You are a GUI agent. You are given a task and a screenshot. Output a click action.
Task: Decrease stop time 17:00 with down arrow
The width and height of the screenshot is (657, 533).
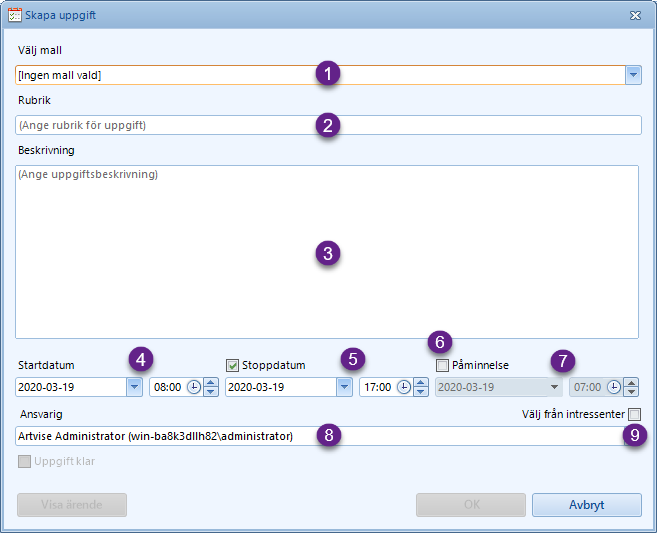tap(421, 392)
